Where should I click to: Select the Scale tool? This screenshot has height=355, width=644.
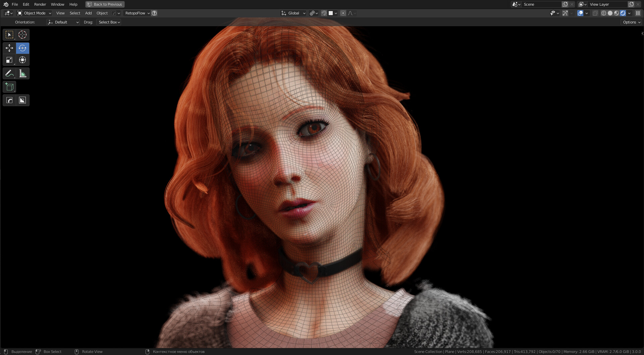click(9, 60)
